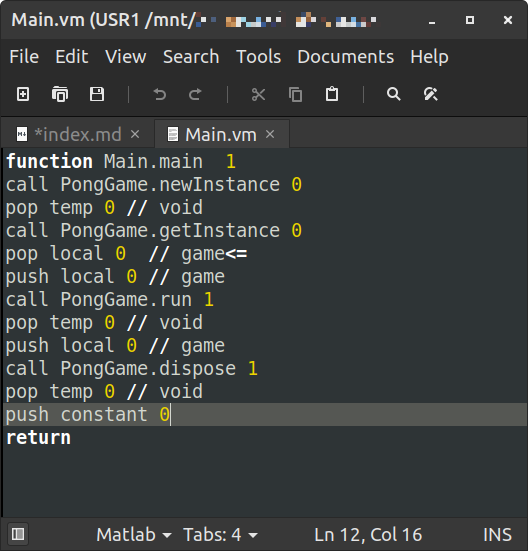
Task: Copy selection with the copy icon
Action: coord(295,94)
